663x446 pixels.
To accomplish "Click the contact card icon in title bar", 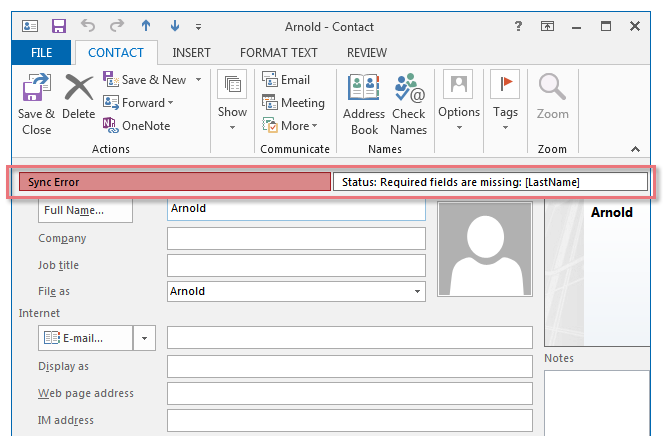I will coord(30,26).
